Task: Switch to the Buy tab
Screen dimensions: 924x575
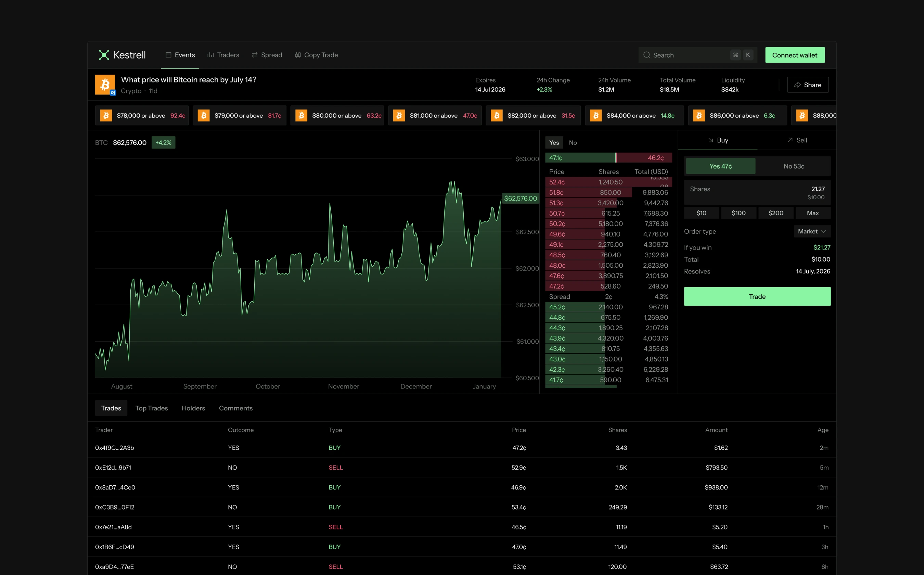Action: [718, 140]
